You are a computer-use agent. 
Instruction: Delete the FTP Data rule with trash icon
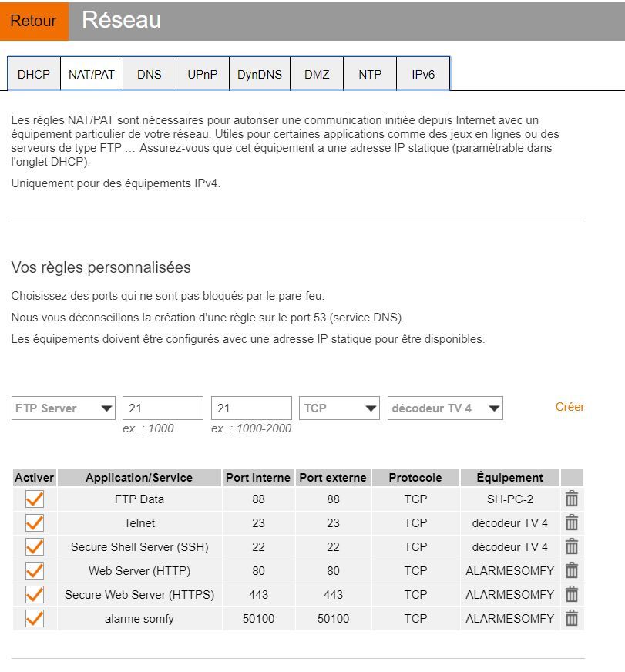tap(572, 499)
